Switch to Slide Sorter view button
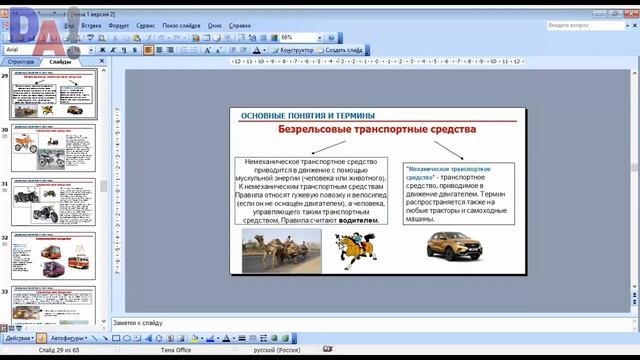The image size is (640, 360). pyautogui.click(x=11, y=328)
